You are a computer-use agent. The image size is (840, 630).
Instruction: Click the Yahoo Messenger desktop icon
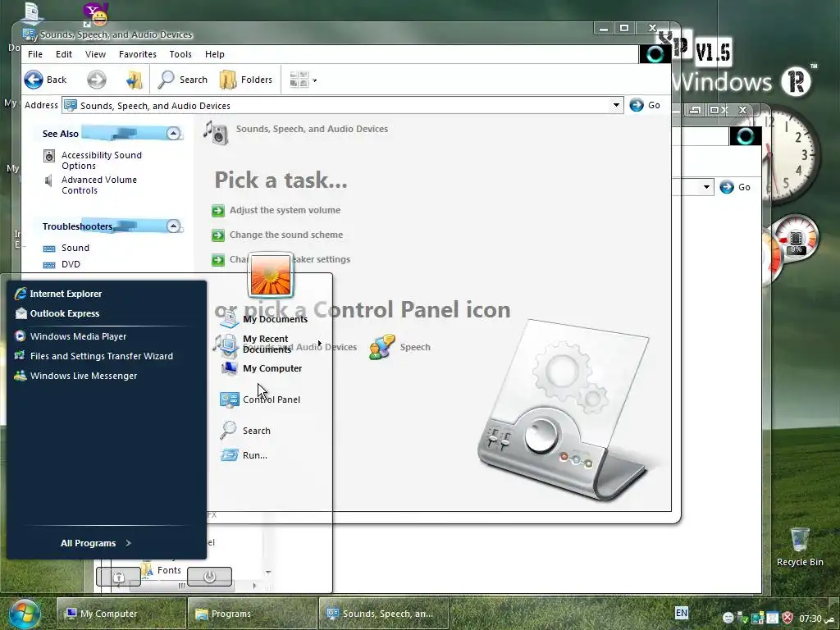(97, 14)
